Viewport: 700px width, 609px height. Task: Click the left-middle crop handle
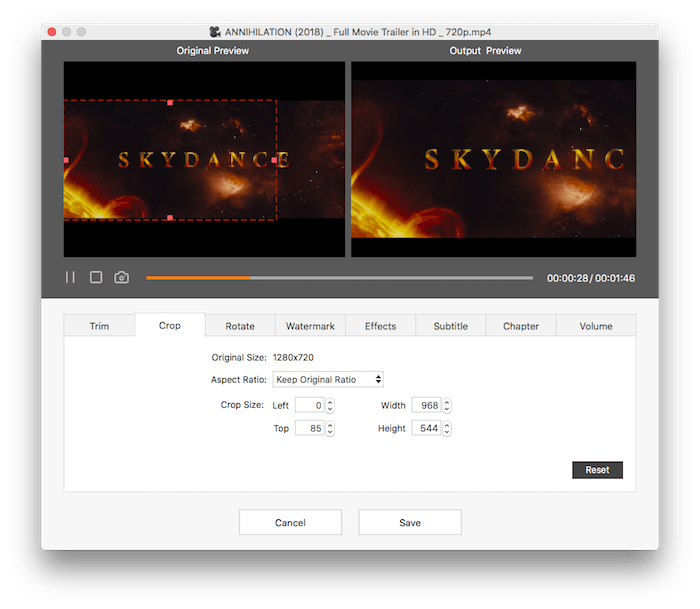(66, 160)
